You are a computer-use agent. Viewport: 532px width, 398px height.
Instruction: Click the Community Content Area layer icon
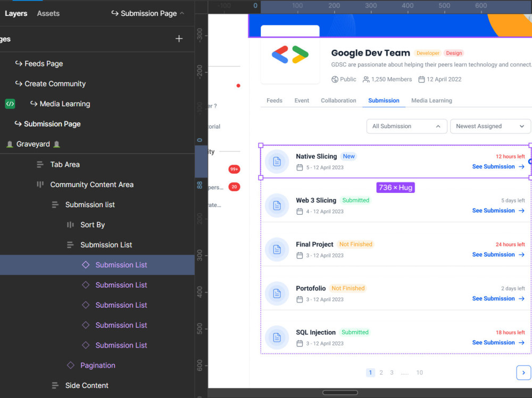(40, 184)
